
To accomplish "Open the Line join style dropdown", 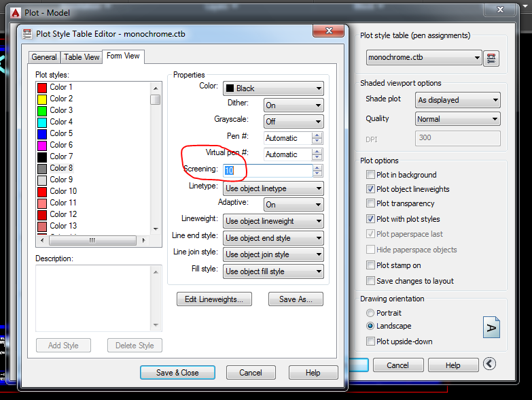I will tap(273, 254).
